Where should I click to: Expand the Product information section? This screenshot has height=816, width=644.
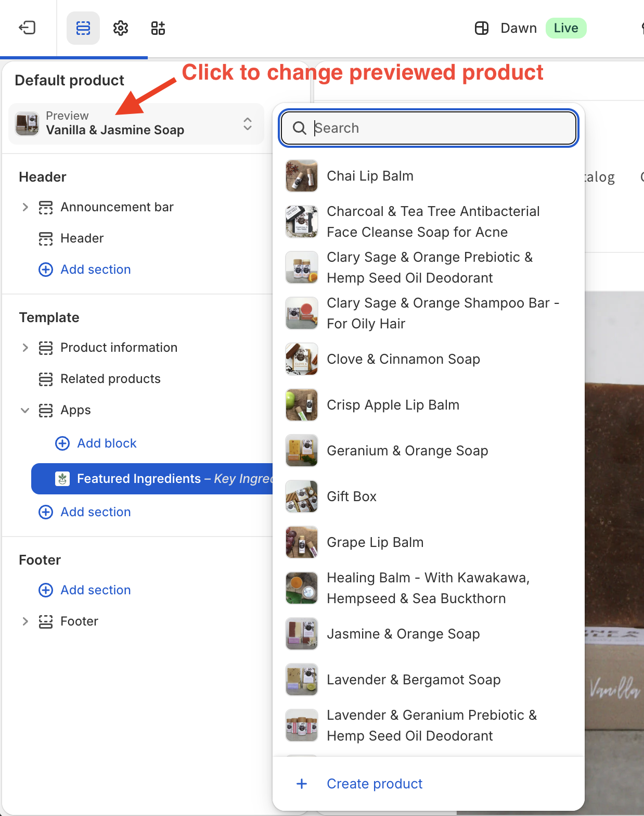tap(25, 348)
